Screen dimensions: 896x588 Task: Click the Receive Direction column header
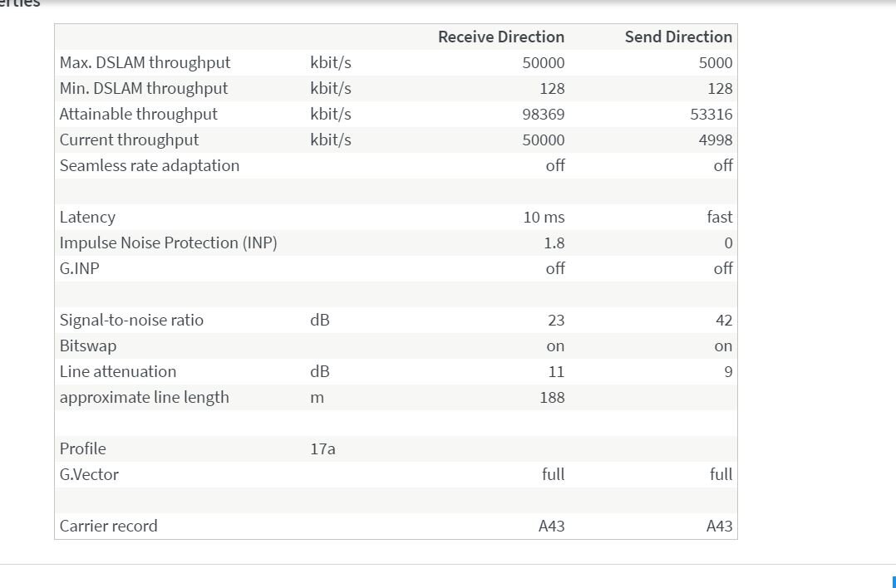[x=500, y=37]
